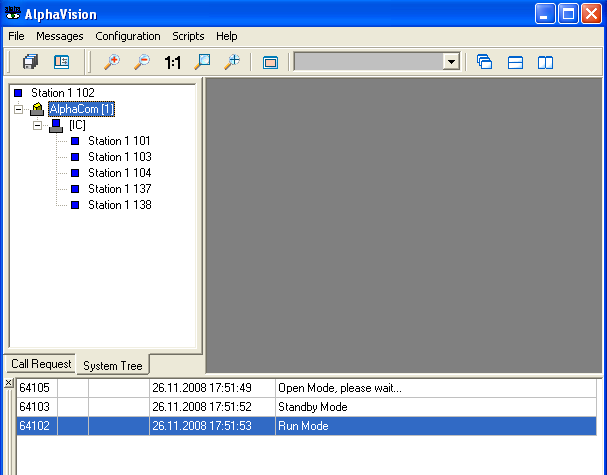
Task: Collapse the [IC] tree node
Action: coord(38,125)
